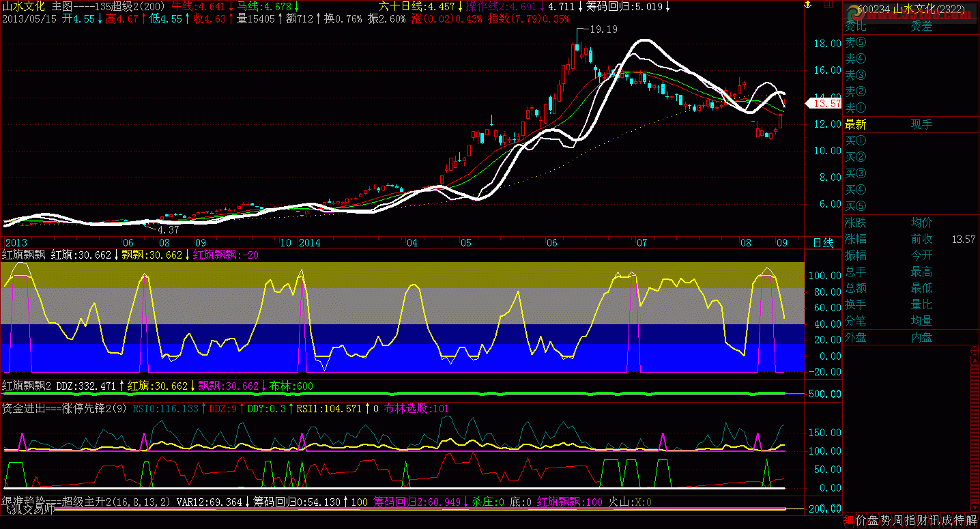
Task: Click the 六十日线:4.457 indicator value
Action: pyautogui.click(x=416, y=6)
